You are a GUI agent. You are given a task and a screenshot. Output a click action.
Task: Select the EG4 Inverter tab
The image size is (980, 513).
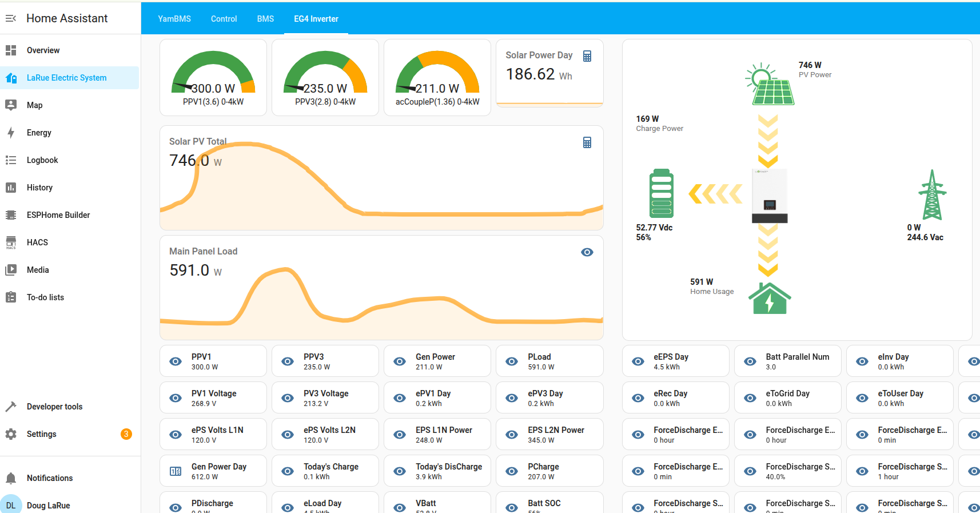(x=316, y=19)
